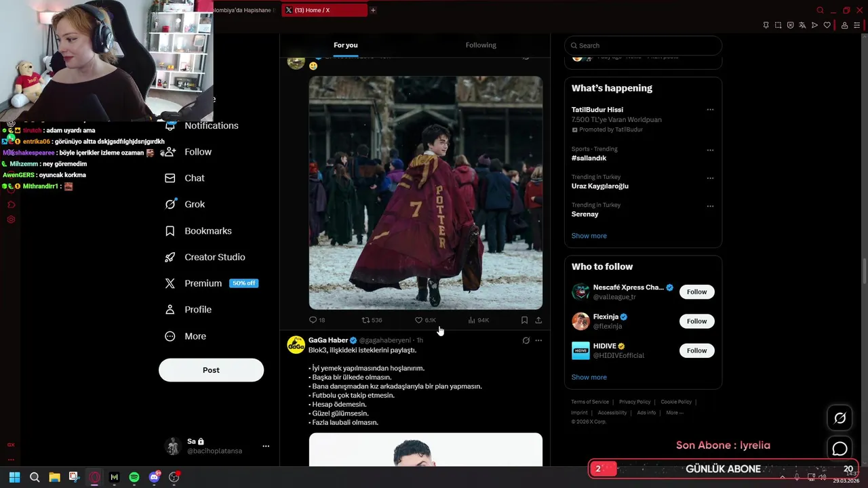Image resolution: width=868 pixels, height=488 pixels.
Task: Open more options for TatilBudur Hissi trend
Action: [710, 110]
